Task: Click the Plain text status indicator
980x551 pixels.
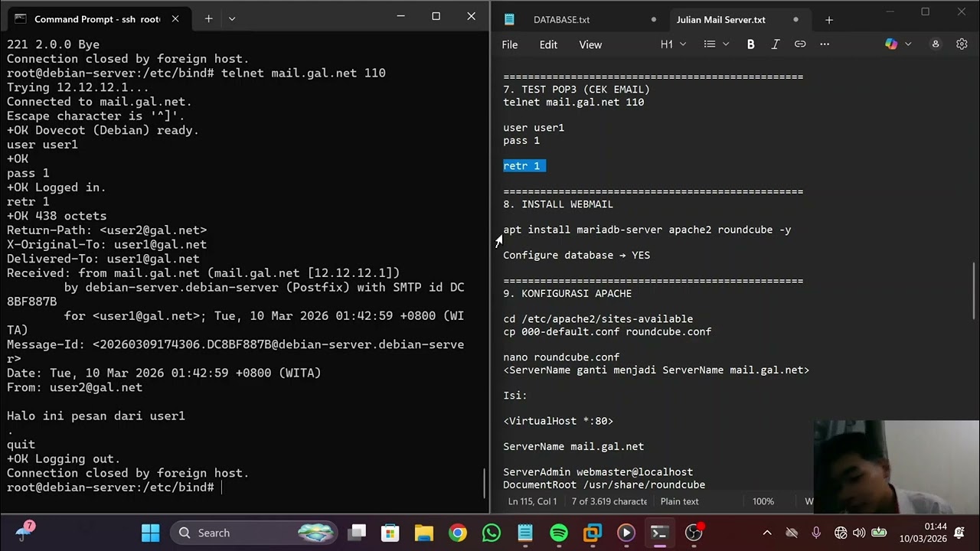Action: click(680, 501)
